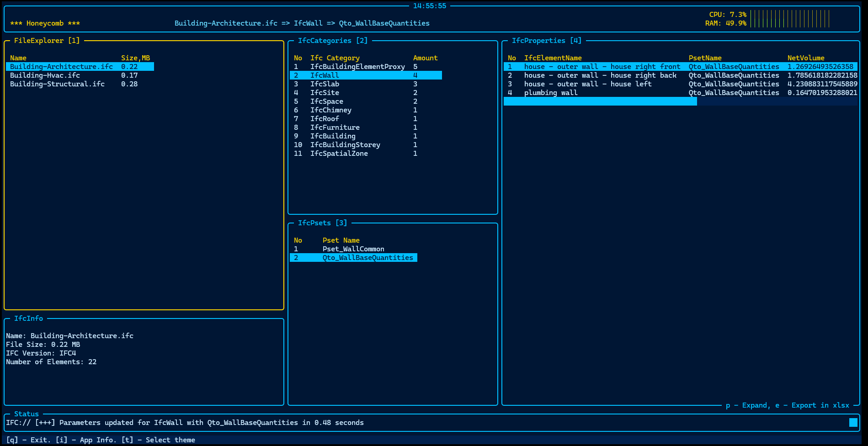Select Building-Architecture.ifc in FileExplorer
This screenshot has width=868, height=446.
point(80,67)
